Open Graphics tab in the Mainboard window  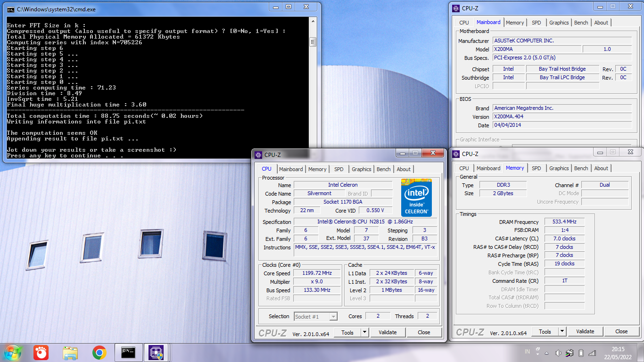click(559, 23)
